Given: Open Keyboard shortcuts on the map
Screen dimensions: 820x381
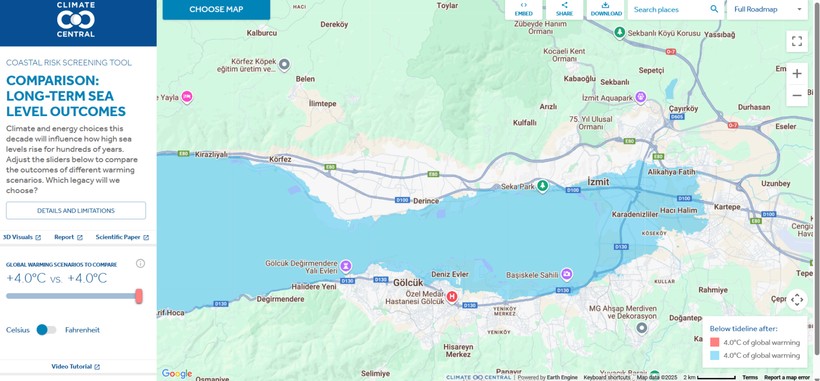Looking at the screenshot, I should (x=608, y=377).
